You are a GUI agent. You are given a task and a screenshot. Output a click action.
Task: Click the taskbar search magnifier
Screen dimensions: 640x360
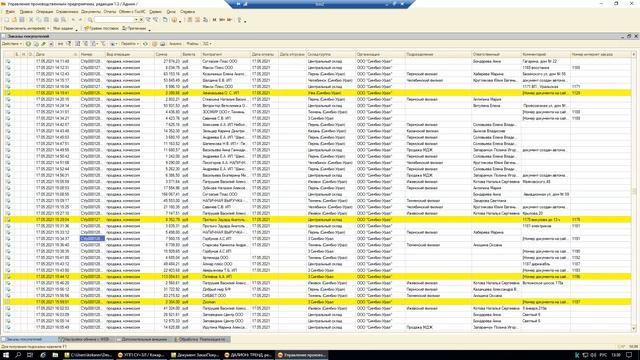(18, 355)
